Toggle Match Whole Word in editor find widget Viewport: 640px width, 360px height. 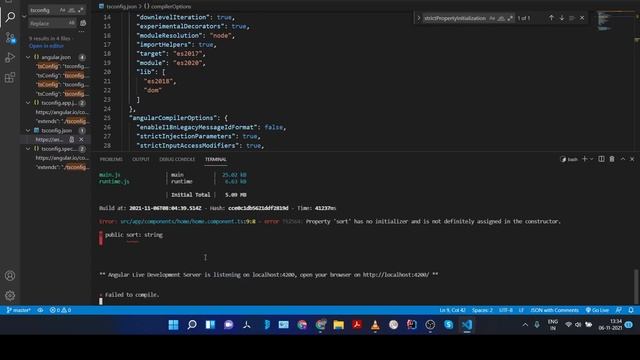click(x=501, y=18)
